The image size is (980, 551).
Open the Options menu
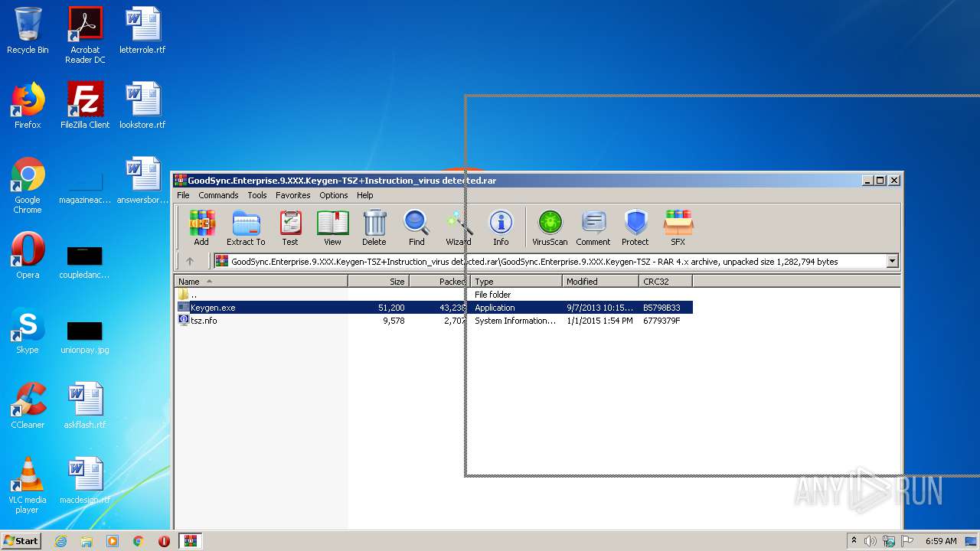point(334,195)
